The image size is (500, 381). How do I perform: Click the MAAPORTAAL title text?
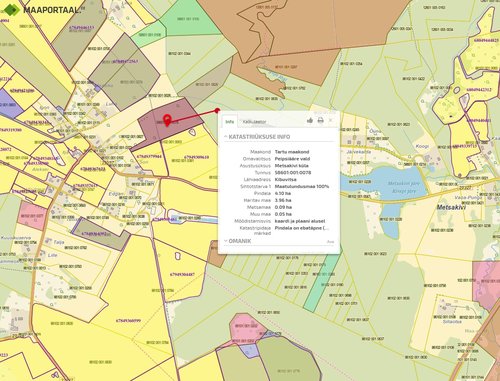pos(52,10)
